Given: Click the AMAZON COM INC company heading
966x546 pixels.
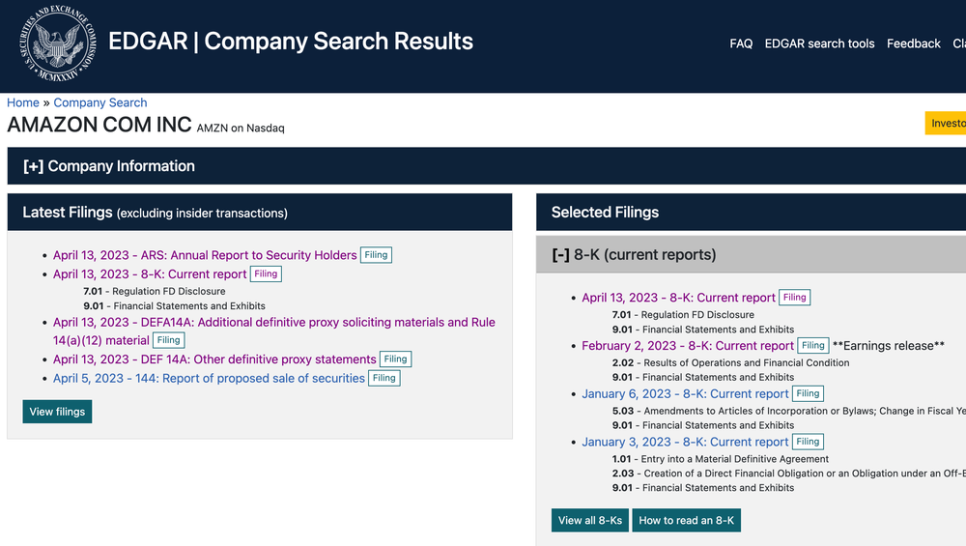Looking at the screenshot, I should [x=99, y=124].
